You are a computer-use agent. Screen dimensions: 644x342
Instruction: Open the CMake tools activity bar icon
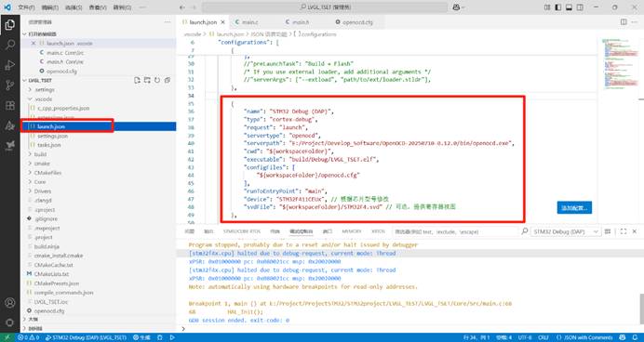10,125
